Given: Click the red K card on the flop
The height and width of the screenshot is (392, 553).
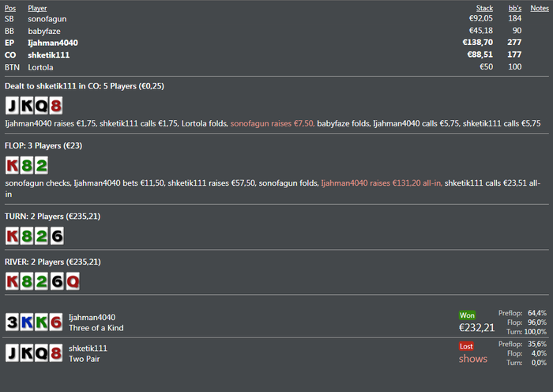Looking at the screenshot, I should click(12, 165).
